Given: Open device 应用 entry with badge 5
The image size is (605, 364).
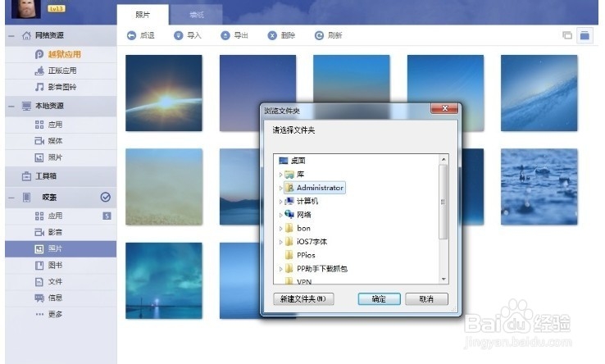Looking at the screenshot, I should (x=61, y=216).
